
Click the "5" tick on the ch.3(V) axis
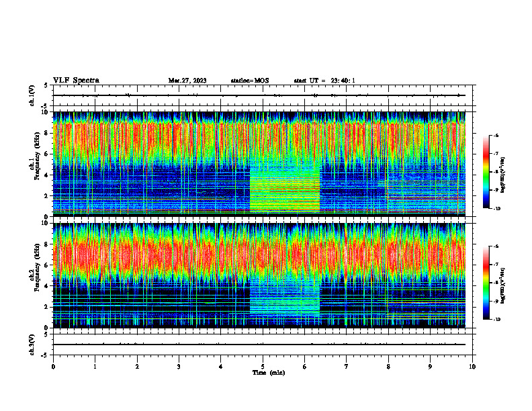coord(46,334)
